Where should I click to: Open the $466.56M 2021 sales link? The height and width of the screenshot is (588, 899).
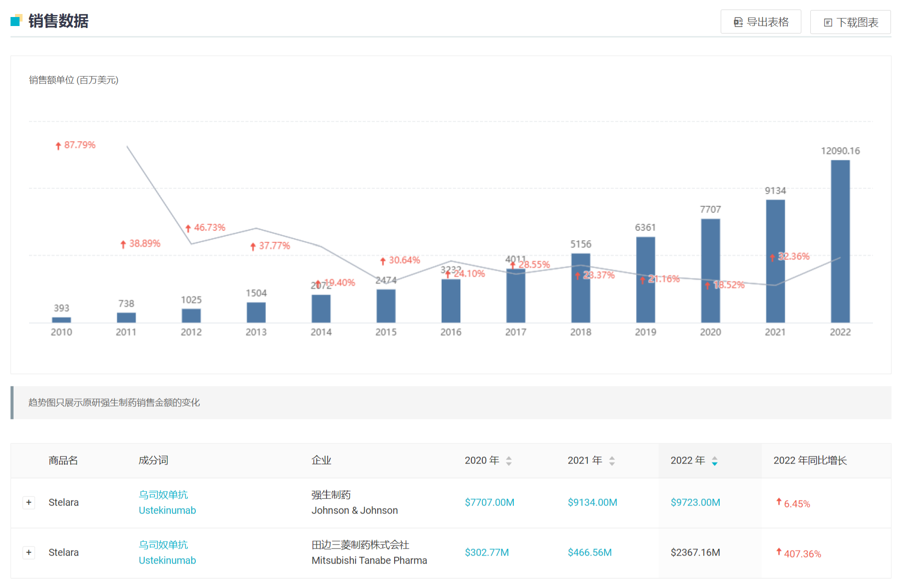(589, 552)
